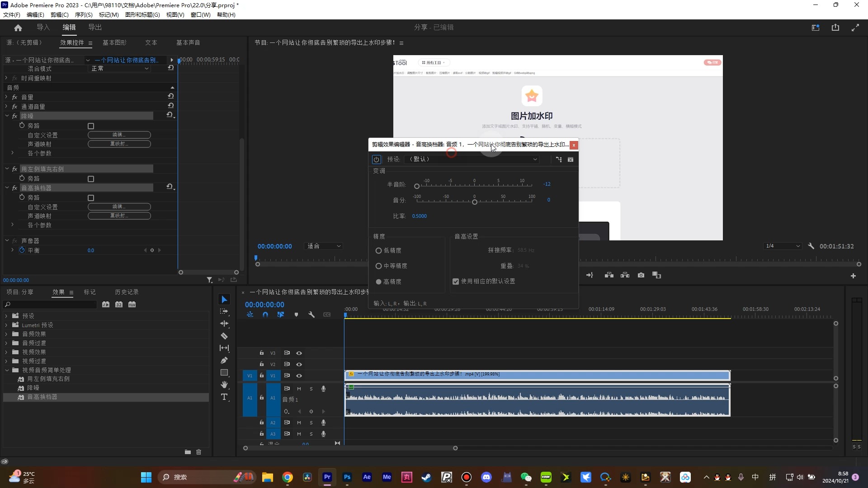This screenshot has height=488, width=868.
Task: Open the 混合模式 blend mode dropdown
Action: (120, 69)
